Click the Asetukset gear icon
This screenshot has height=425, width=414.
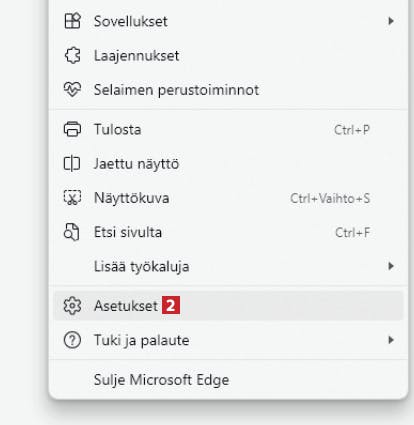72,306
